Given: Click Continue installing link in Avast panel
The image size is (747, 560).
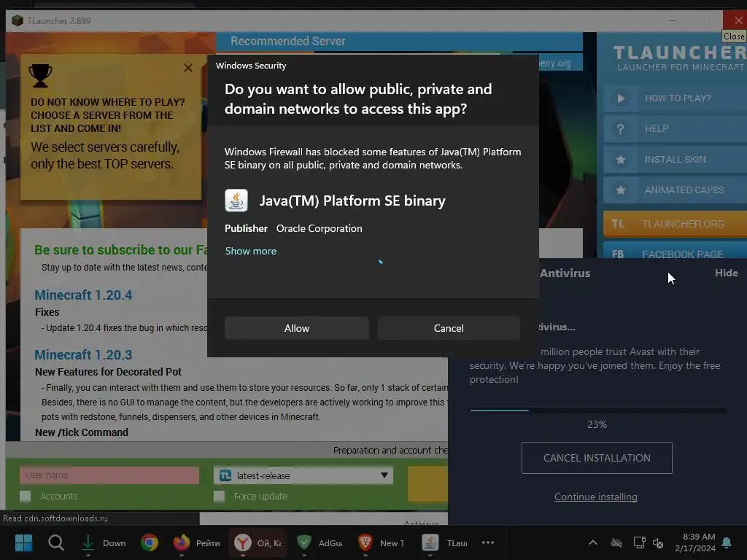Looking at the screenshot, I should pyautogui.click(x=595, y=497).
